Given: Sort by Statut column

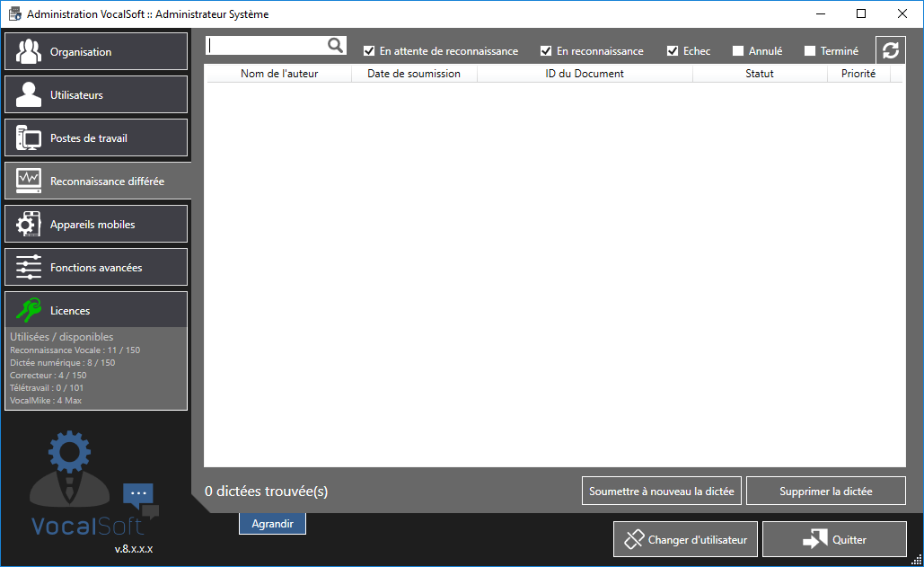Looking at the screenshot, I should click(760, 74).
